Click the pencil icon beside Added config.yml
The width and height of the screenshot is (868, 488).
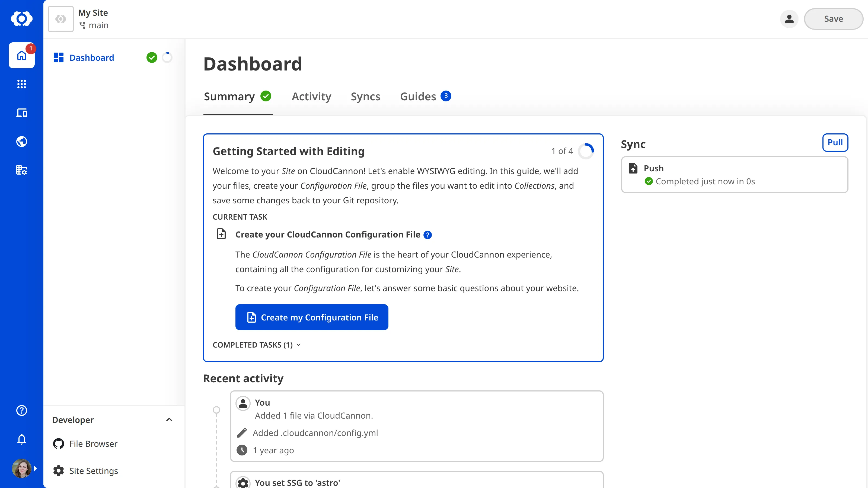click(242, 433)
